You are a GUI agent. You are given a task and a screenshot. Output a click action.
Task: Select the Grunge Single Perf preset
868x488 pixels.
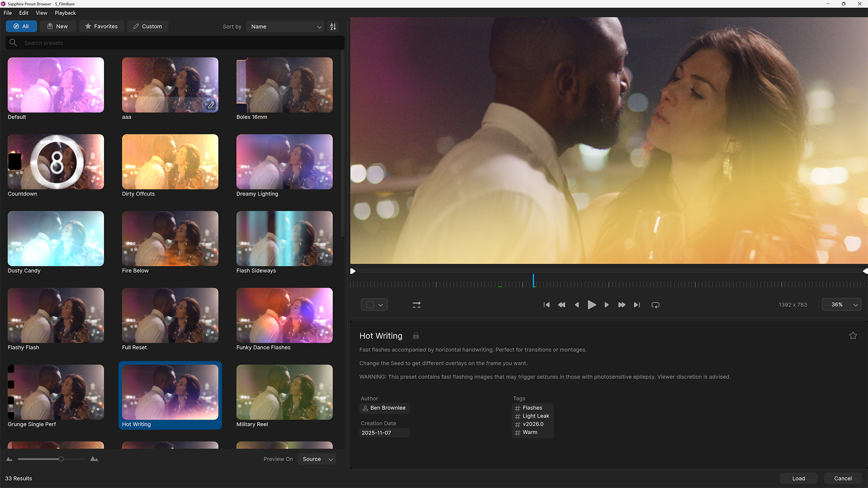coord(56,392)
